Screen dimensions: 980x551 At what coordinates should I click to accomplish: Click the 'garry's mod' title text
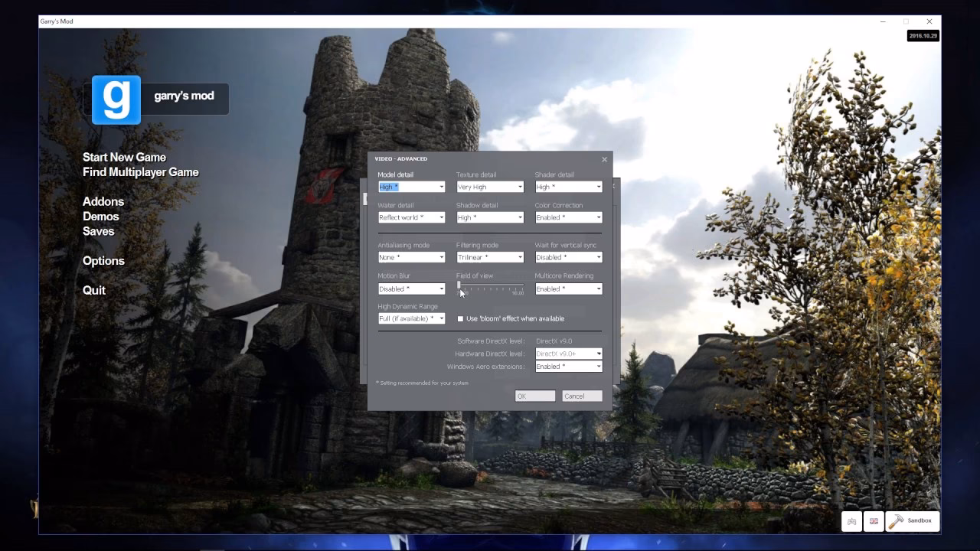point(184,96)
